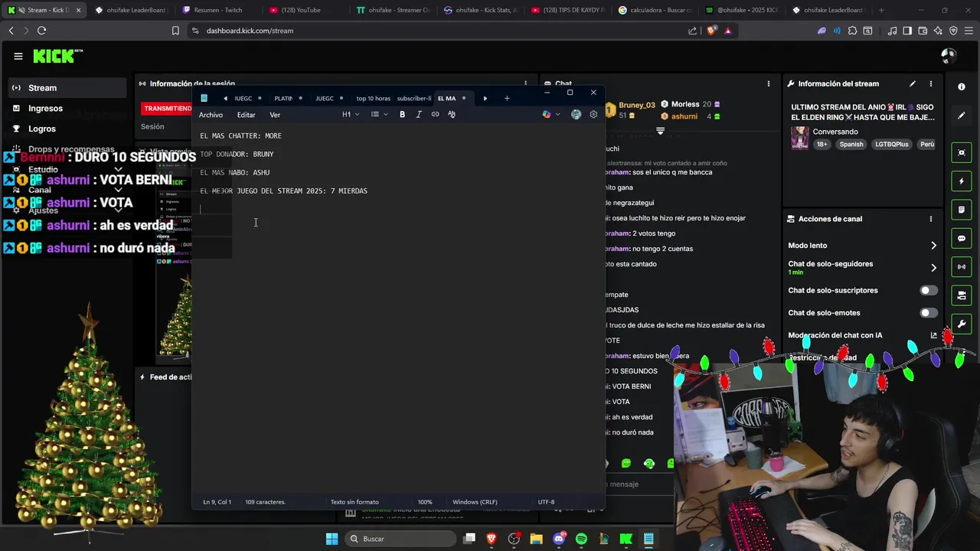980x551 pixels.
Task: Switch to the Resumen - Twitch browser tab
Action: (x=217, y=10)
